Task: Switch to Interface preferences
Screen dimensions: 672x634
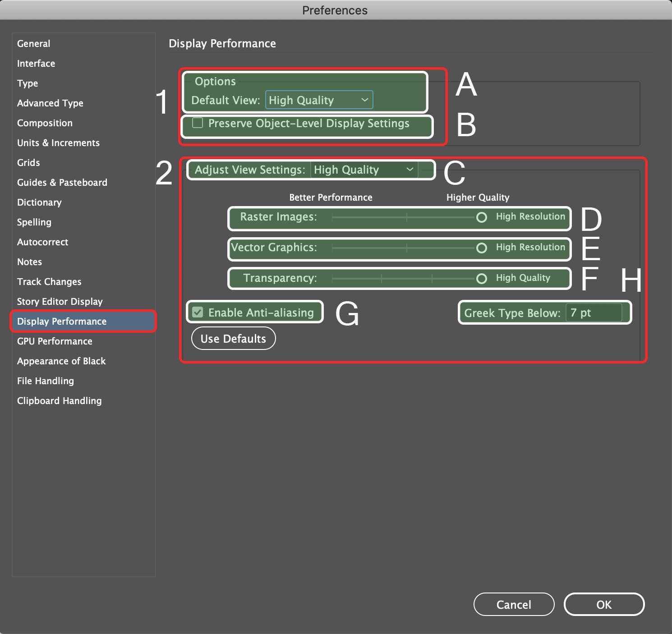Action: click(x=36, y=64)
